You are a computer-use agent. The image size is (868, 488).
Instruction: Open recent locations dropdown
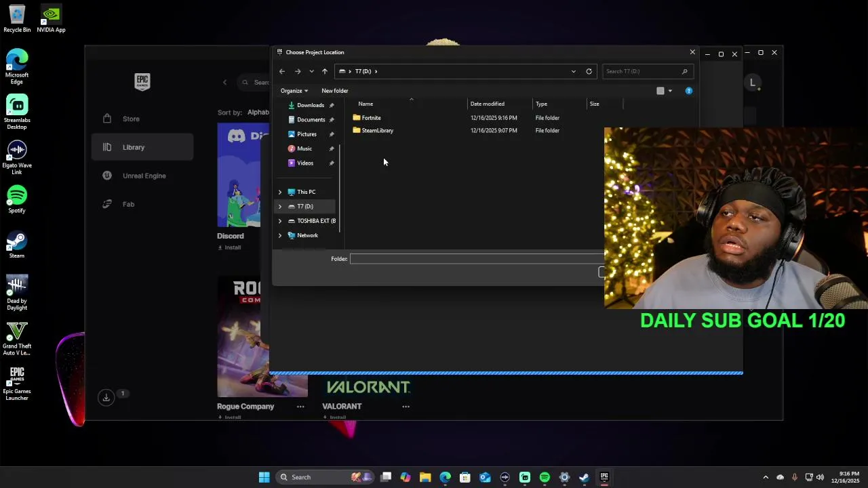(311, 71)
